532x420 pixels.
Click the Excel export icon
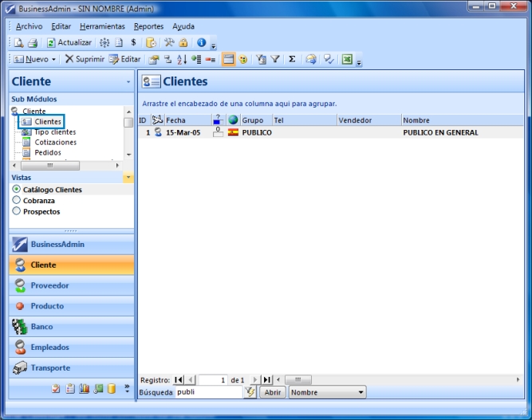coord(348,59)
